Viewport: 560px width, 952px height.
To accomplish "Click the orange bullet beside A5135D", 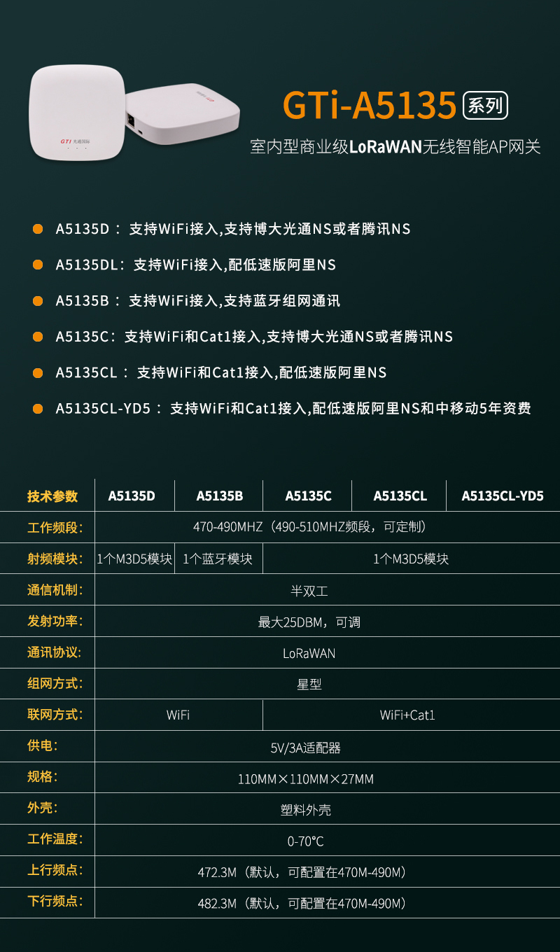I will (x=38, y=229).
